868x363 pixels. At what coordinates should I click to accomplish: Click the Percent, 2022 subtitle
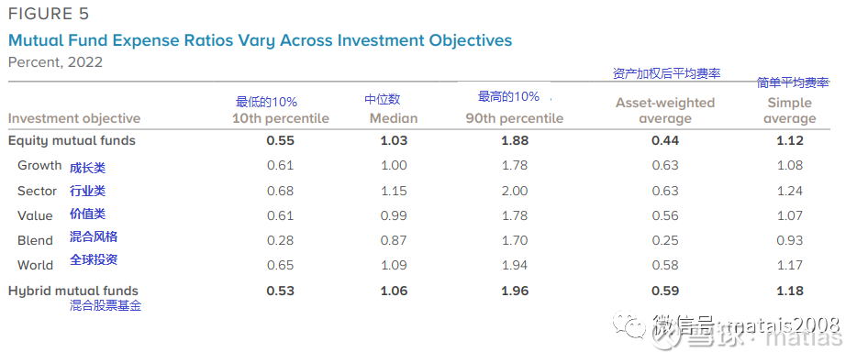pos(55,62)
